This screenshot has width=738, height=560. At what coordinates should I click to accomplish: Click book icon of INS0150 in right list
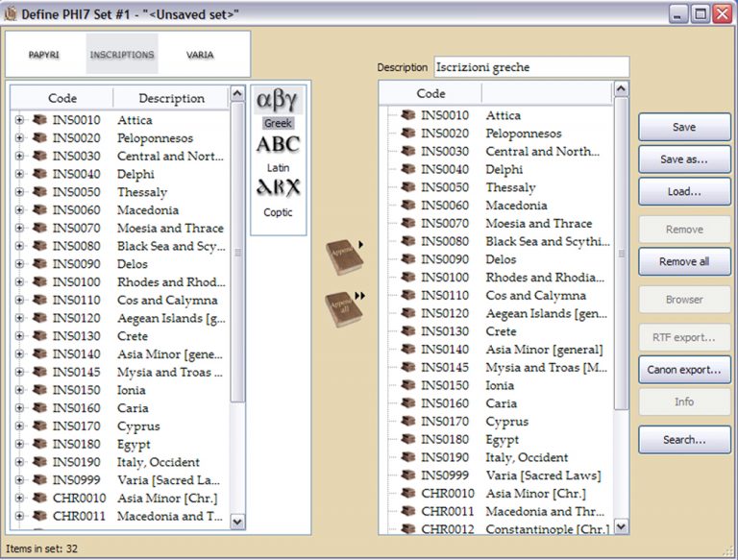click(408, 385)
